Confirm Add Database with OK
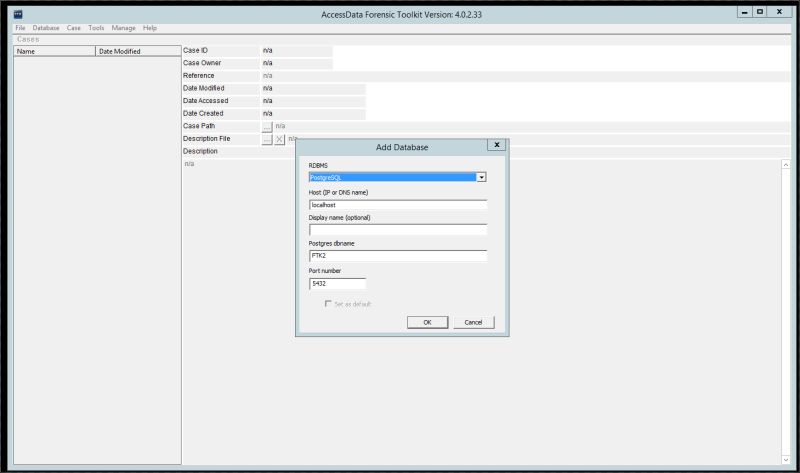Screen dimensions: 800x473 [x=428, y=322]
